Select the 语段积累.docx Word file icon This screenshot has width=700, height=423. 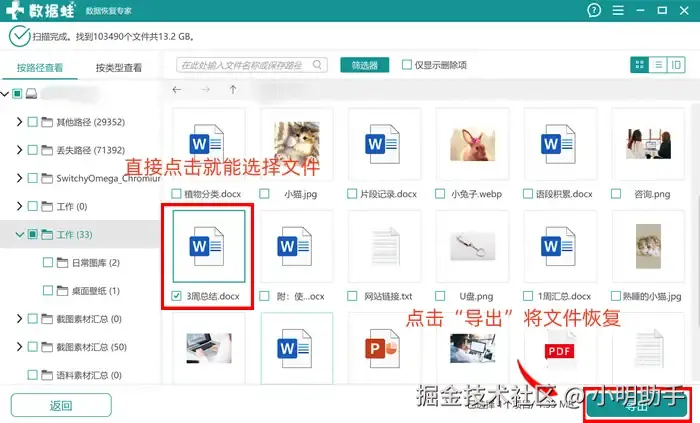(558, 144)
